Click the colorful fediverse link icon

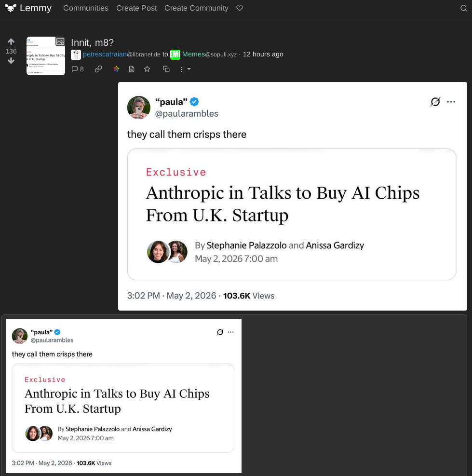point(116,69)
